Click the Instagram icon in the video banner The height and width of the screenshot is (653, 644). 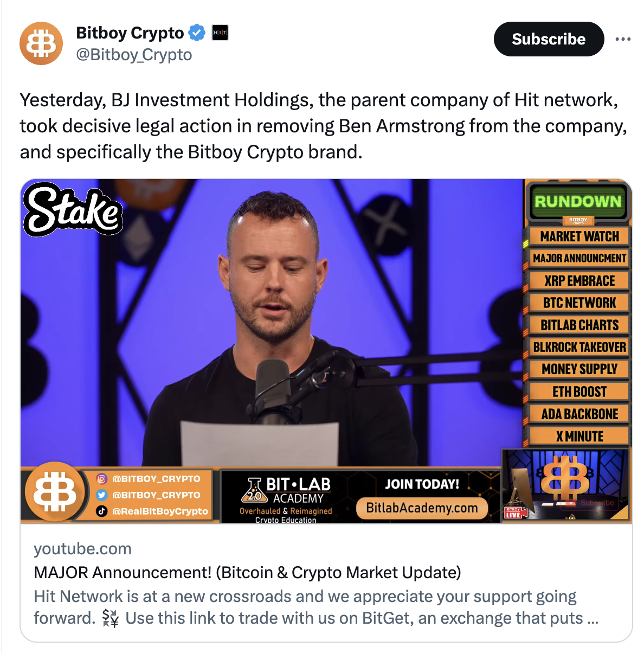[x=101, y=479]
